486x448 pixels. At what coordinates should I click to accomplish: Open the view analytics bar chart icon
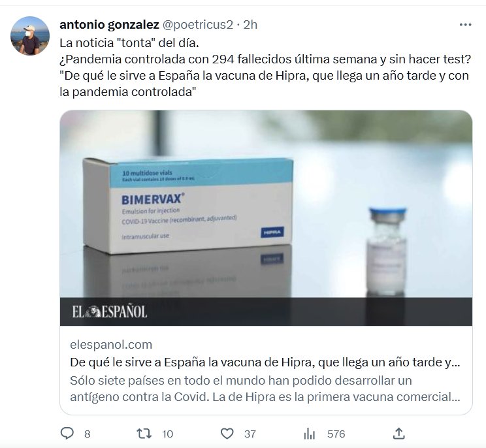tap(309, 434)
